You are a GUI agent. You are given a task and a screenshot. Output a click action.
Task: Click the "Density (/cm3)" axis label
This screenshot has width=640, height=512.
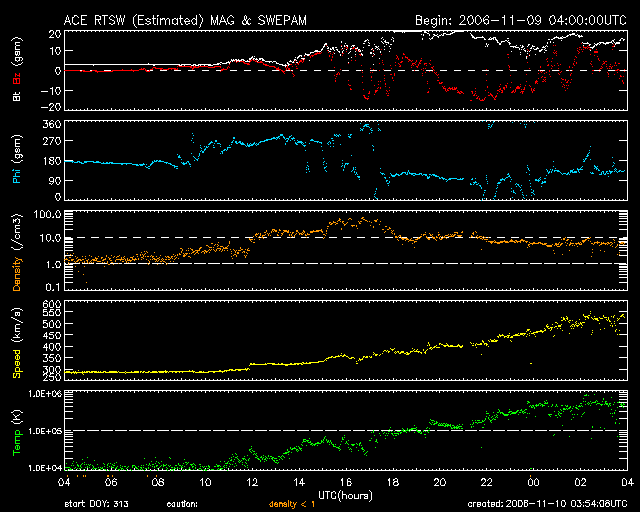[x=17, y=252]
